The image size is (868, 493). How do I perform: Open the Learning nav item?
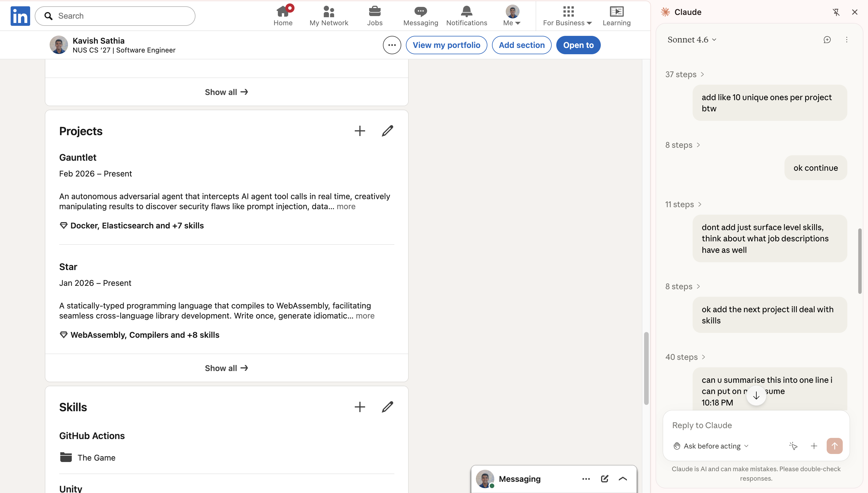[x=616, y=15]
